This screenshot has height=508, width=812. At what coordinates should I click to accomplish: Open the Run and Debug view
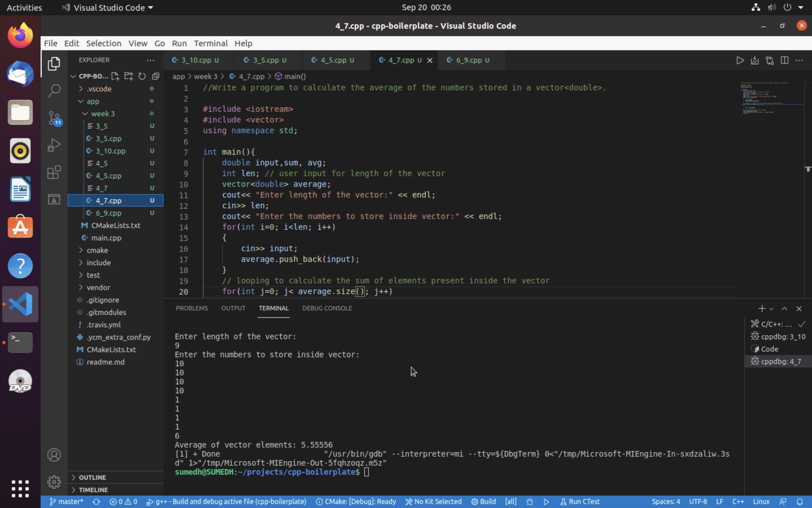click(x=54, y=145)
